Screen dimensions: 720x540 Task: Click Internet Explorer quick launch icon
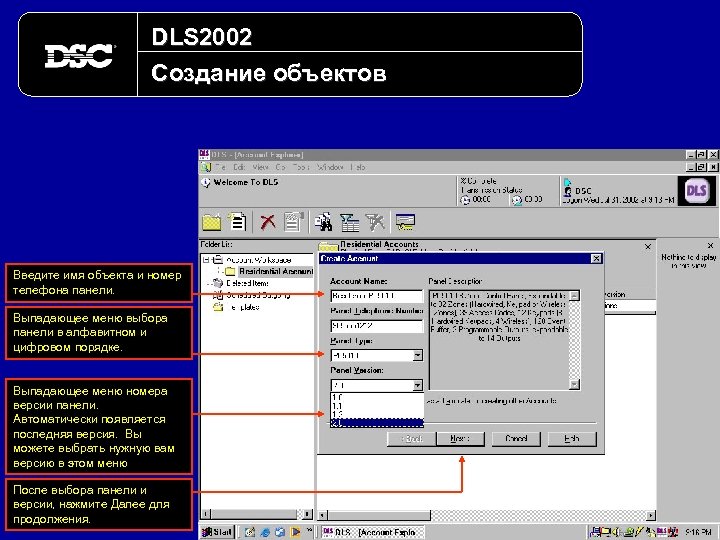(x=265, y=532)
